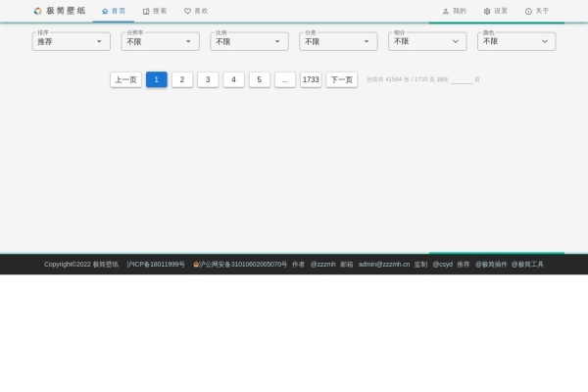
Task: Go to 下一页 next page
Action: pyautogui.click(x=341, y=80)
